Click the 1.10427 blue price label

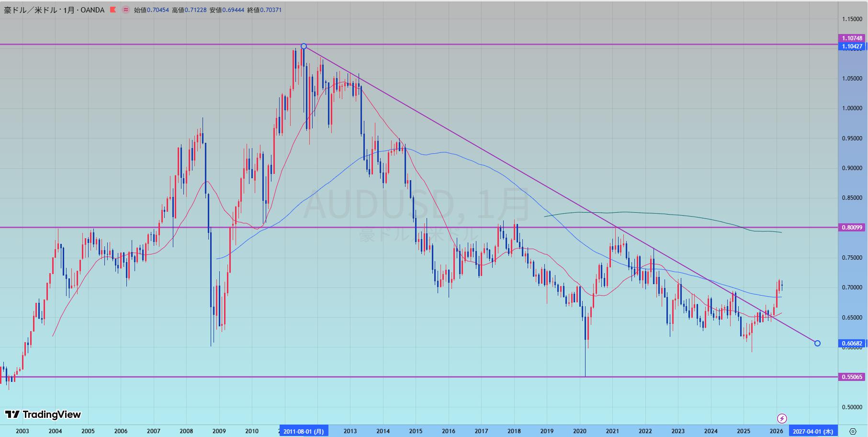pyautogui.click(x=852, y=46)
